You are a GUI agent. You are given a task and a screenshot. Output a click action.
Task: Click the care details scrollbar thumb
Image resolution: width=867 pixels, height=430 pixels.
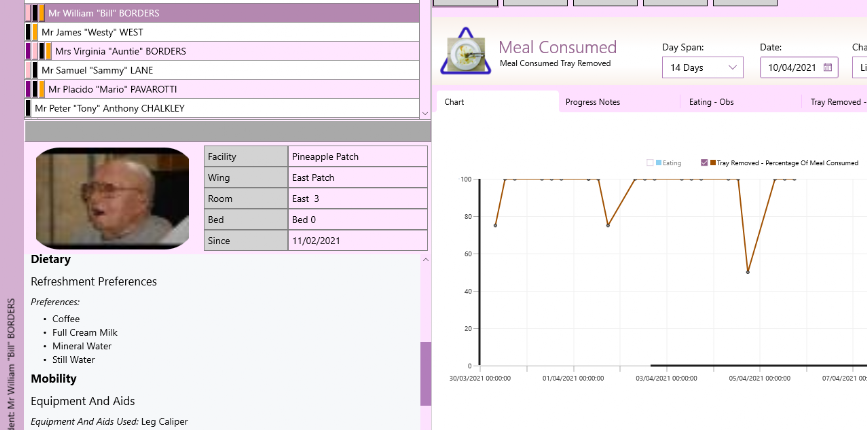tap(425, 374)
